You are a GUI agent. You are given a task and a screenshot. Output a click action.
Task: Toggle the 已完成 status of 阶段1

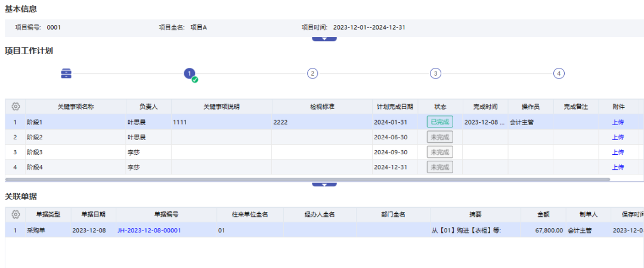(439, 122)
